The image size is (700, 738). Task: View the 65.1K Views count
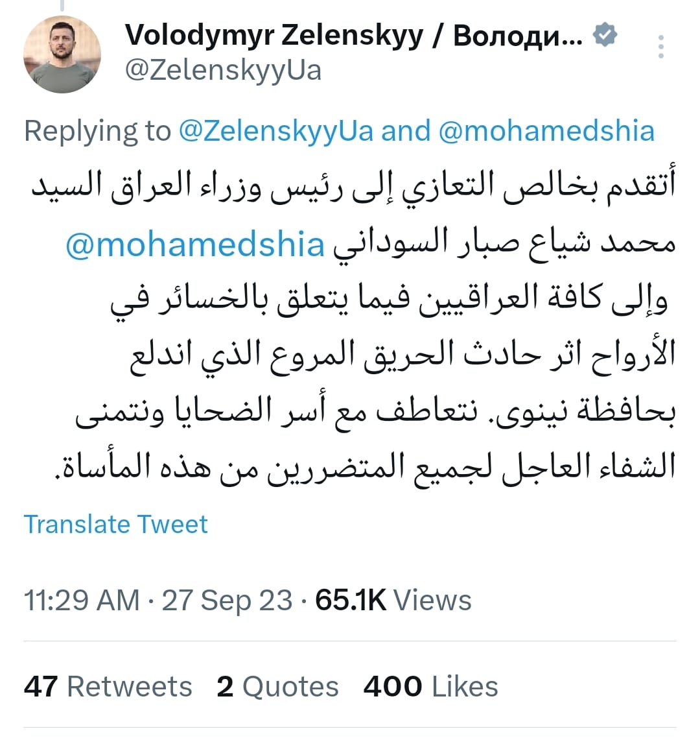pos(393,601)
